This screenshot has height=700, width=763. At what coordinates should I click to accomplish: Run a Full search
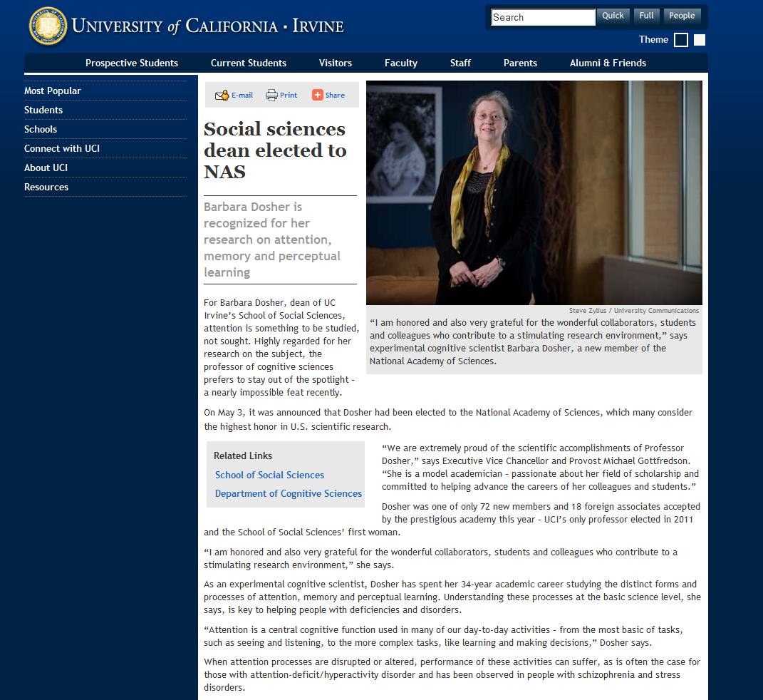click(646, 16)
